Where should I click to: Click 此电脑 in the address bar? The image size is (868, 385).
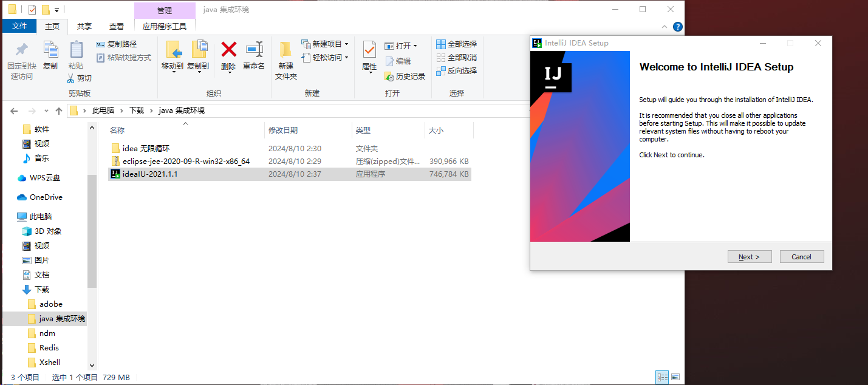click(103, 111)
